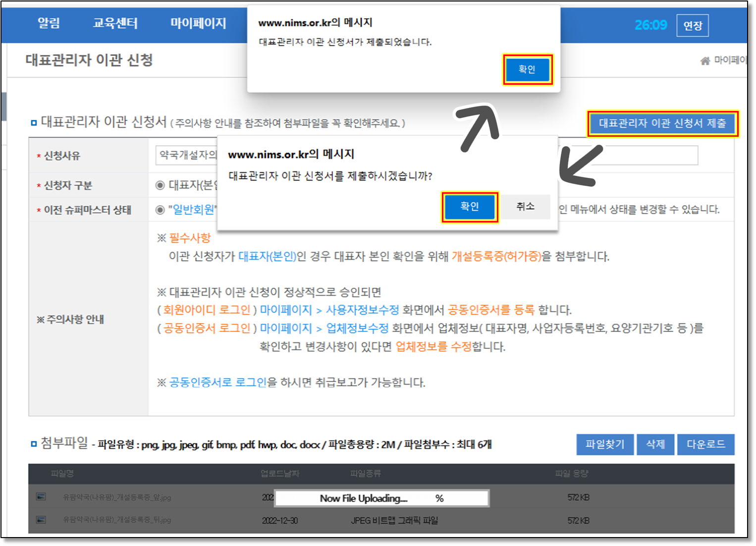Viewport: 756px width, 546px height.
Task: Click the 파일명 column header
Action: 62,474
